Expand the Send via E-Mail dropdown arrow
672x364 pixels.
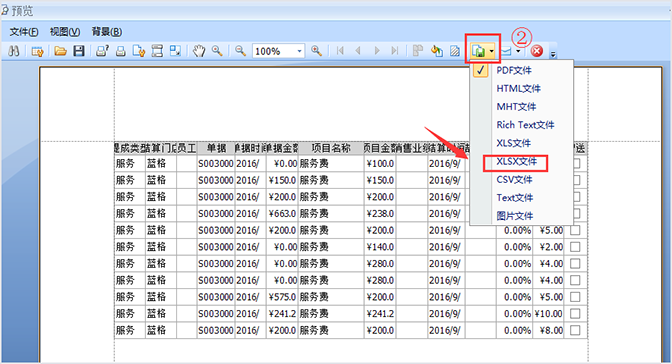[x=518, y=51]
